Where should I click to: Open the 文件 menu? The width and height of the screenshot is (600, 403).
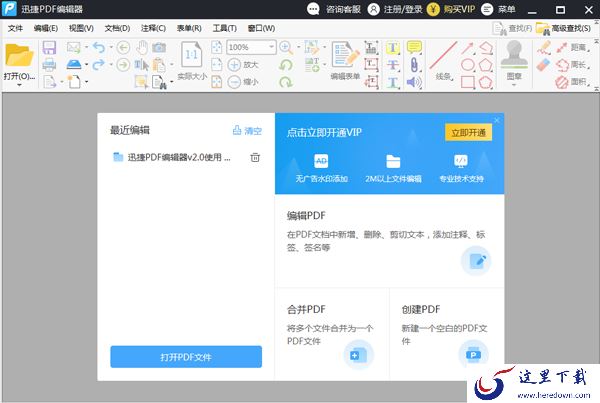(x=15, y=28)
